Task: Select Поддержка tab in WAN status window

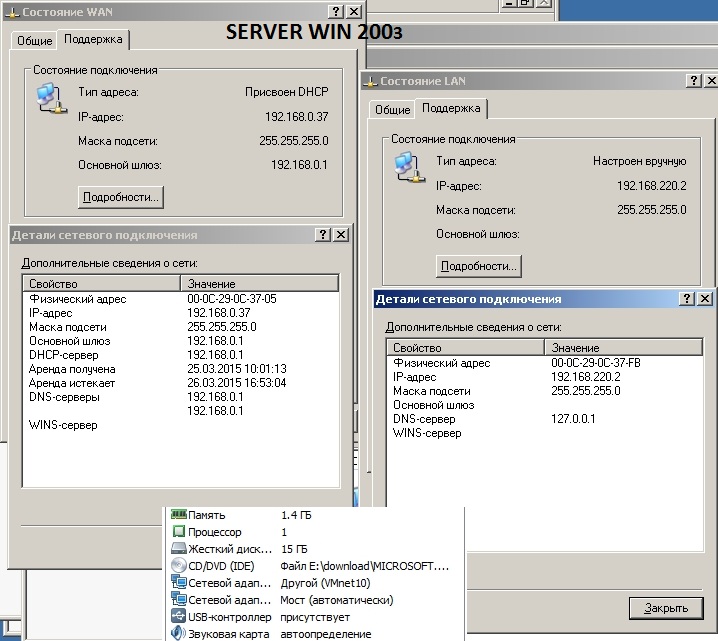Action: tap(93, 39)
